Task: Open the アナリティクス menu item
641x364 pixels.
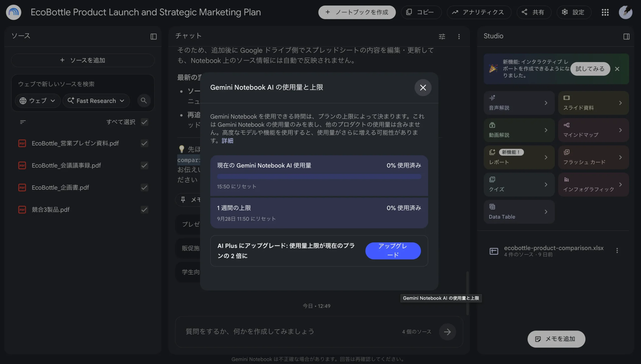Action: click(x=479, y=12)
